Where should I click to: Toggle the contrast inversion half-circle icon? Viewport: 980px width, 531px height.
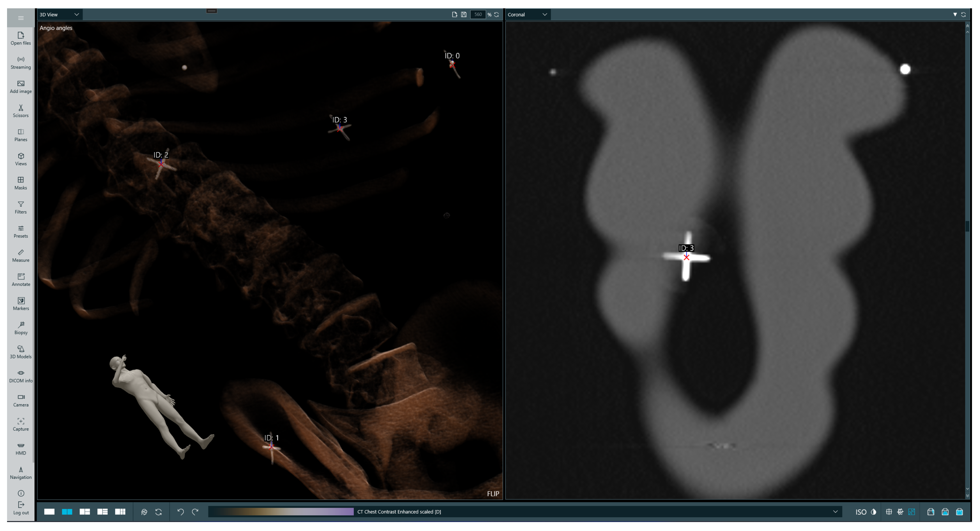[x=873, y=512]
